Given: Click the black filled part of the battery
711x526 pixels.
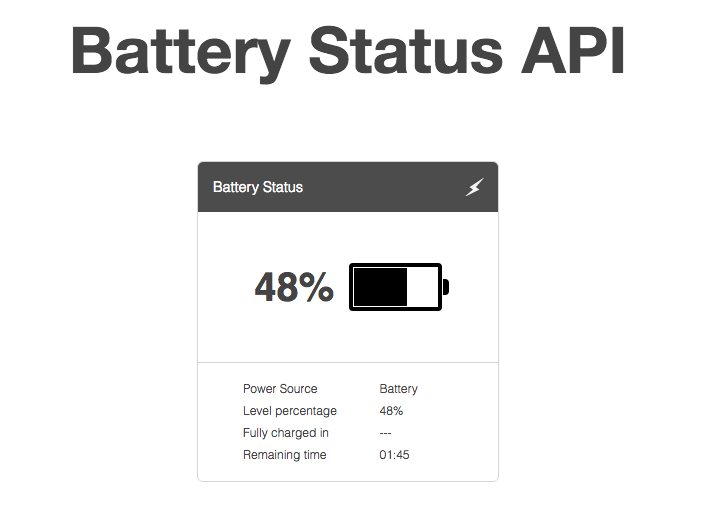Looking at the screenshot, I should click(380, 287).
